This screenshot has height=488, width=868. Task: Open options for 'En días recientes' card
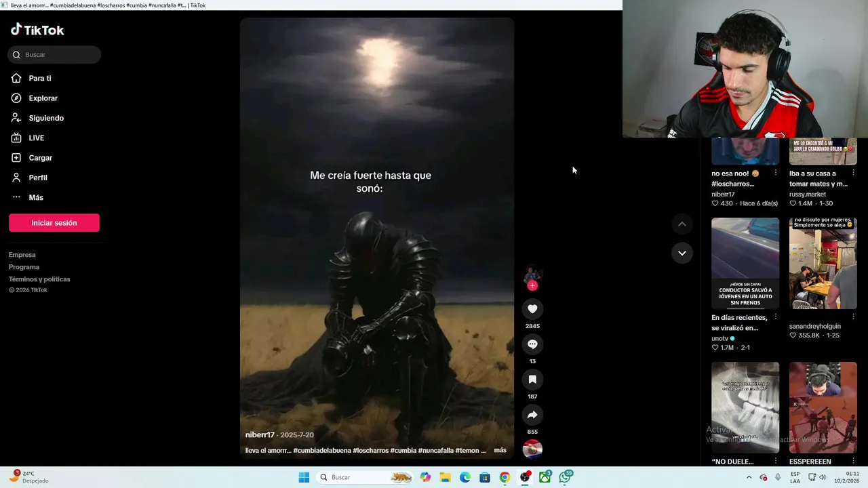(x=776, y=317)
